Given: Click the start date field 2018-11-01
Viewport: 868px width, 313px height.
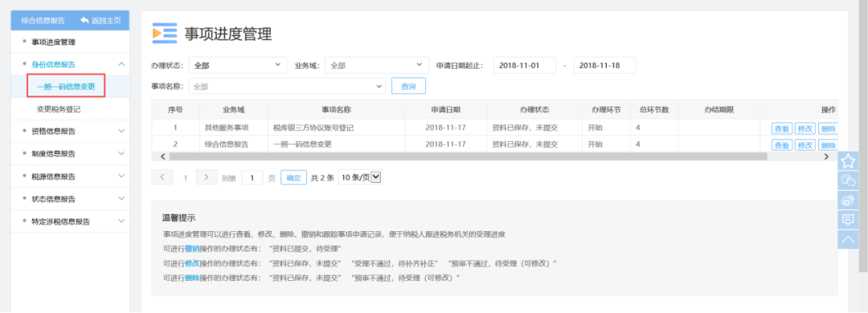Looking at the screenshot, I should pyautogui.click(x=524, y=65).
